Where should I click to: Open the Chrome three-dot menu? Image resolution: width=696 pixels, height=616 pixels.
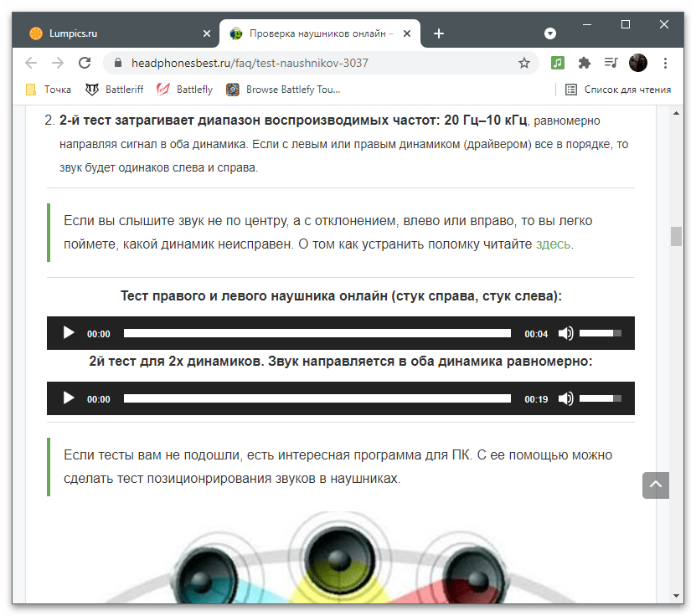click(665, 63)
